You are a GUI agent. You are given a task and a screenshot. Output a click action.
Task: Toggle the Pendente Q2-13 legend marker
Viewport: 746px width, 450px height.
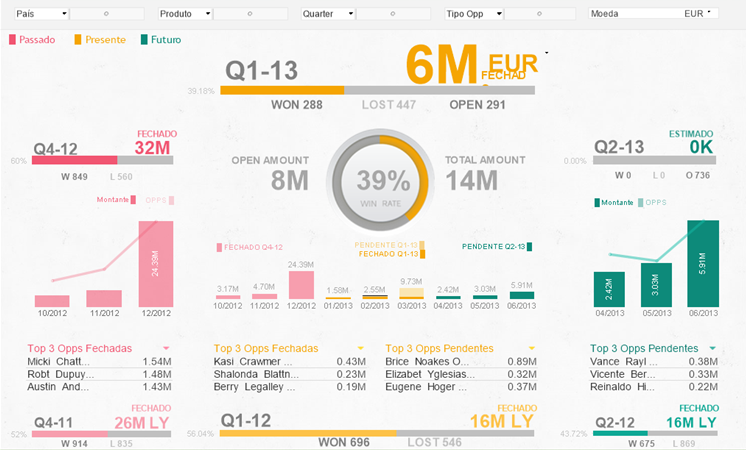[529, 247]
